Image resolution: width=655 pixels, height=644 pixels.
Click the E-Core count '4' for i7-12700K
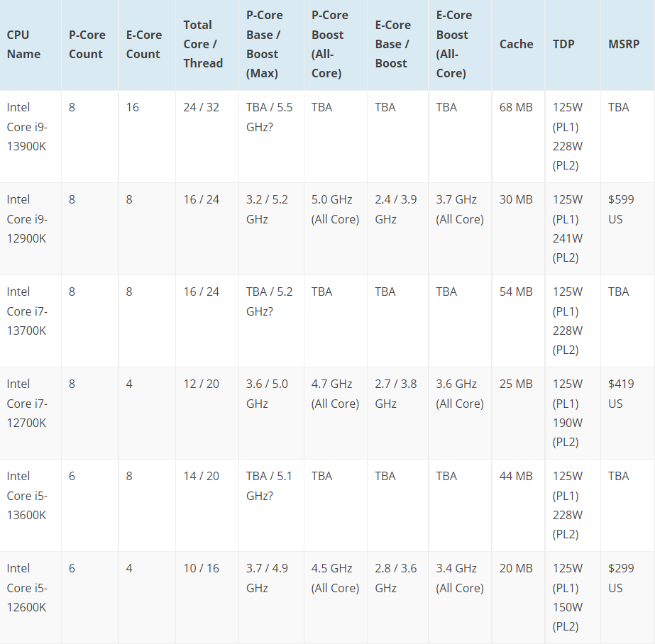pyautogui.click(x=129, y=384)
